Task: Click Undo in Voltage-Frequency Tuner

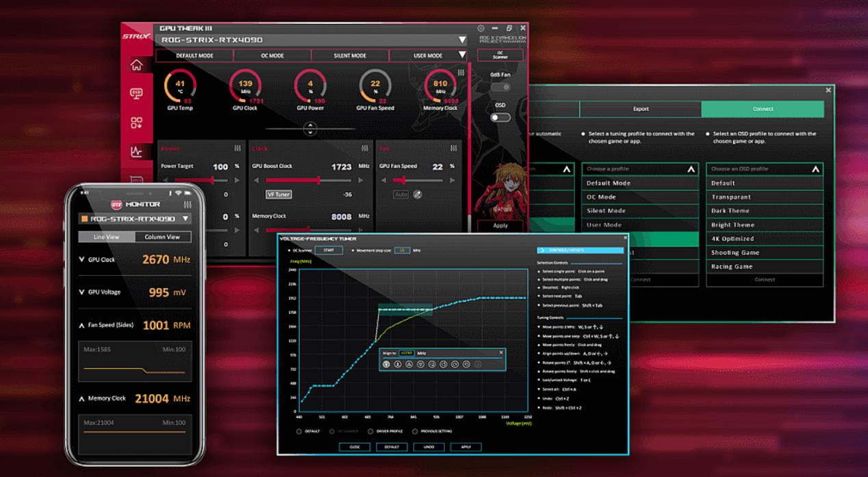Action: 429,447
